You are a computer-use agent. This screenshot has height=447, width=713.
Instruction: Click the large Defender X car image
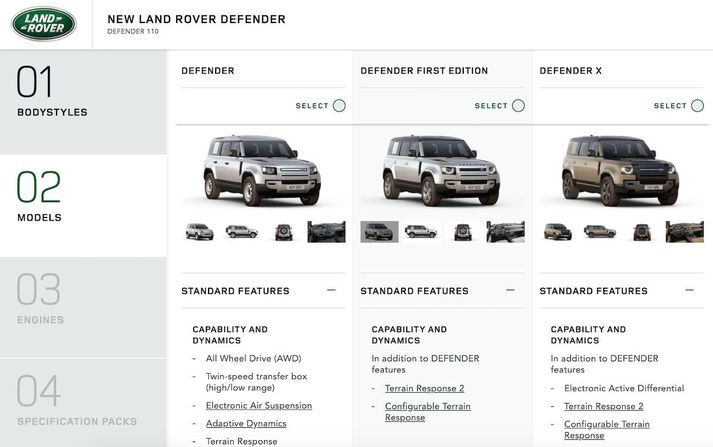(620, 171)
